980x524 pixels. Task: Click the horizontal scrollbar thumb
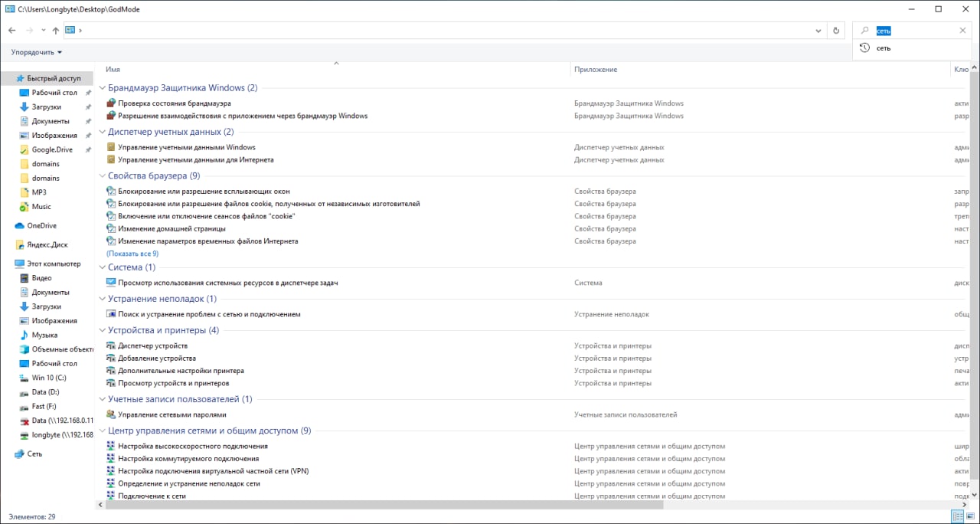[x=384, y=505]
